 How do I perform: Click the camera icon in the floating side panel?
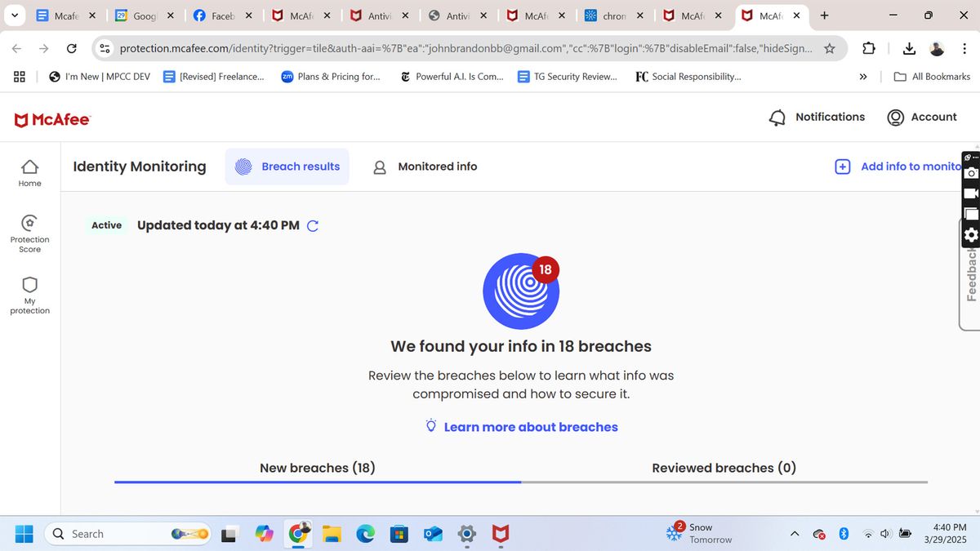pyautogui.click(x=970, y=173)
